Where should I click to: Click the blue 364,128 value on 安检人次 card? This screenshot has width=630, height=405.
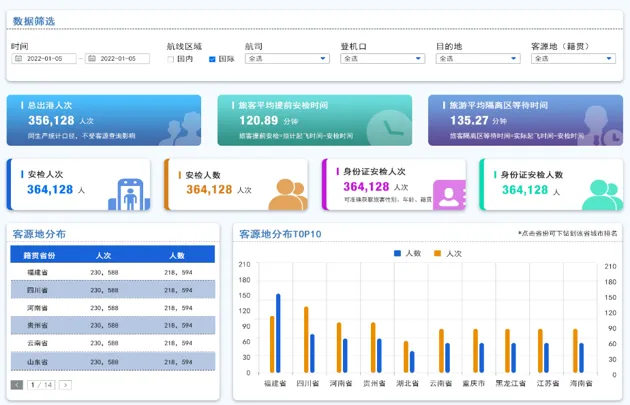pos(50,189)
